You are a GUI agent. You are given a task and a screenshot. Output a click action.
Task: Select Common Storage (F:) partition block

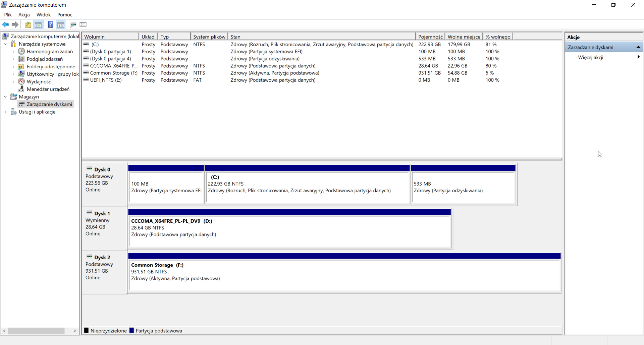(345, 275)
